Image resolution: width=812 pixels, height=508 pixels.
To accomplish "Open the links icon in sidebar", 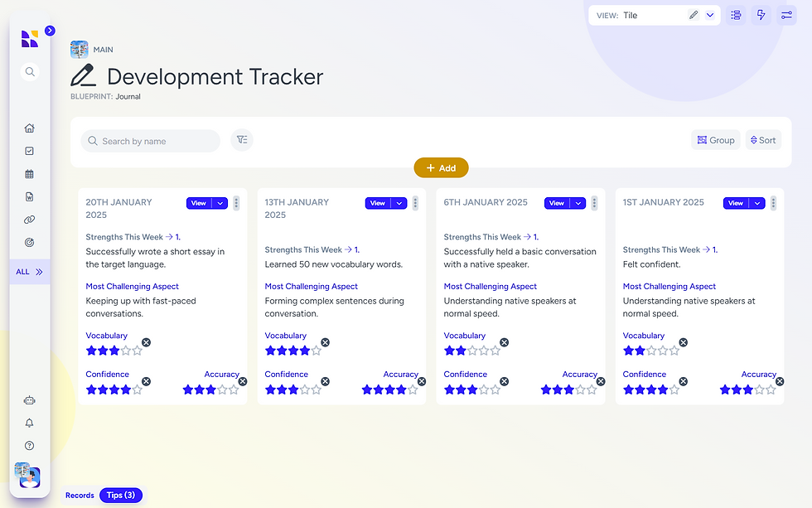I will (30, 220).
